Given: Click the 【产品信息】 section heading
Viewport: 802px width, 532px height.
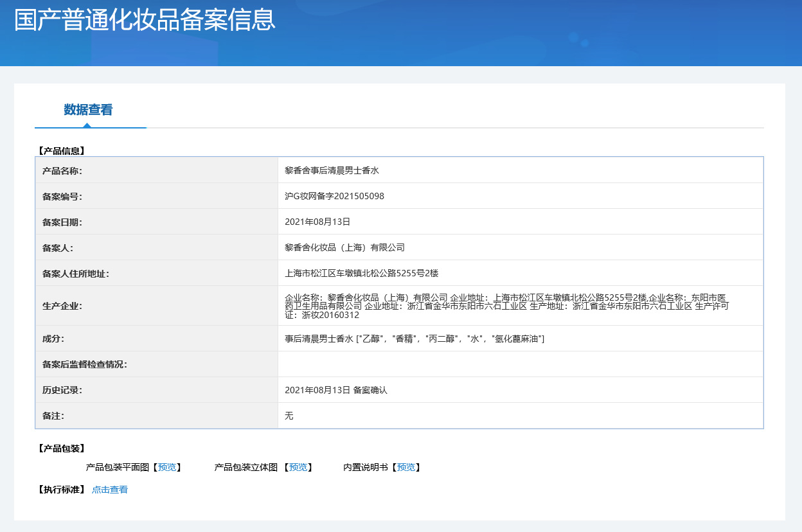Looking at the screenshot, I should tap(62, 151).
